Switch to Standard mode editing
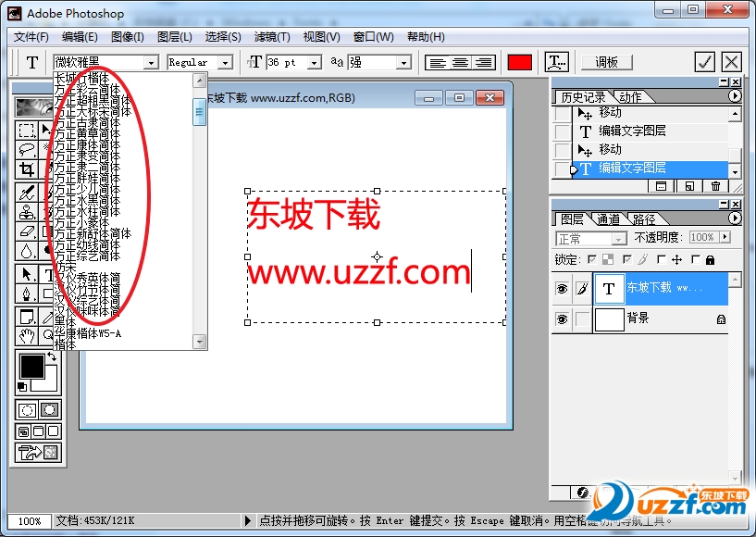This screenshot has height=537, width=756. 27,410
